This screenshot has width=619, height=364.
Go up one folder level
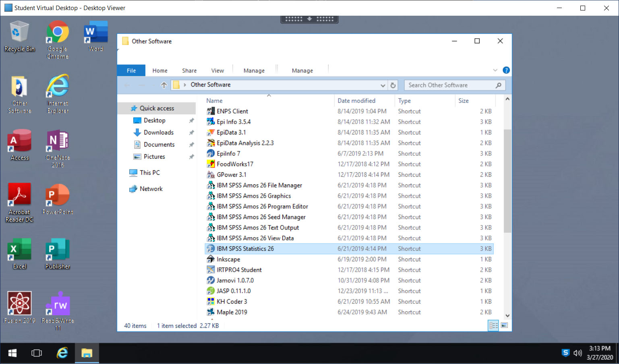[x=164, y=85]
